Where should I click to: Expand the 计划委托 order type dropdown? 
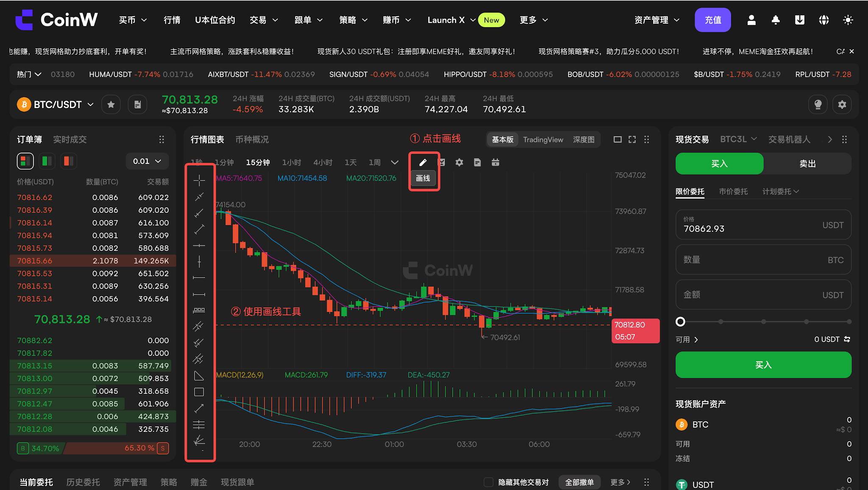pos(781,192)
